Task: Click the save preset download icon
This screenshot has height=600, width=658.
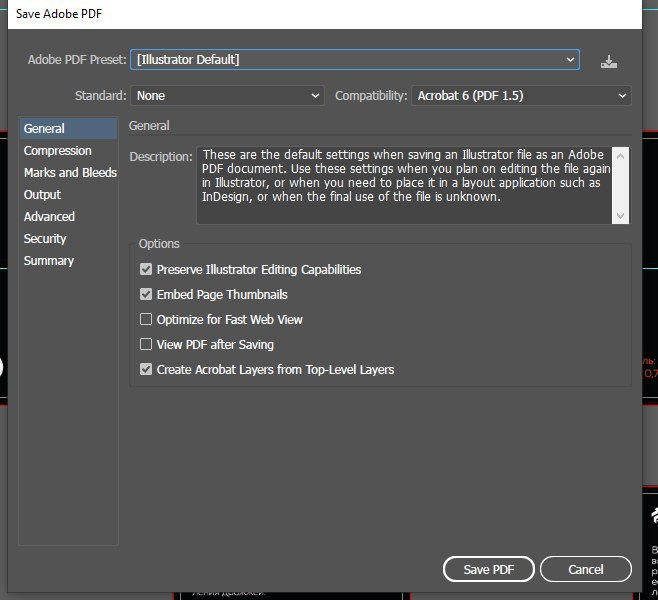Action: (x=608, y=62)
